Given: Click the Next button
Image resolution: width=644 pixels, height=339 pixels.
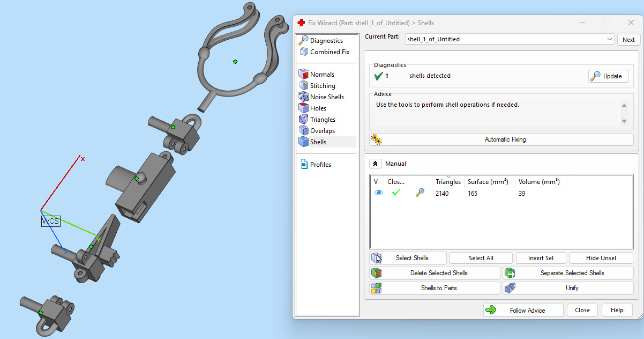Looking at the screenshot, I should coord(628,40).
